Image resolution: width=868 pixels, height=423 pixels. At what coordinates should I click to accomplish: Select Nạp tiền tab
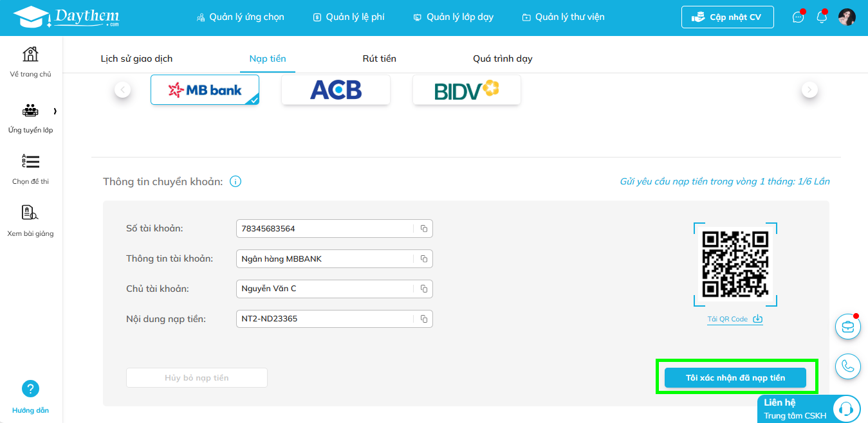[268, 59]
